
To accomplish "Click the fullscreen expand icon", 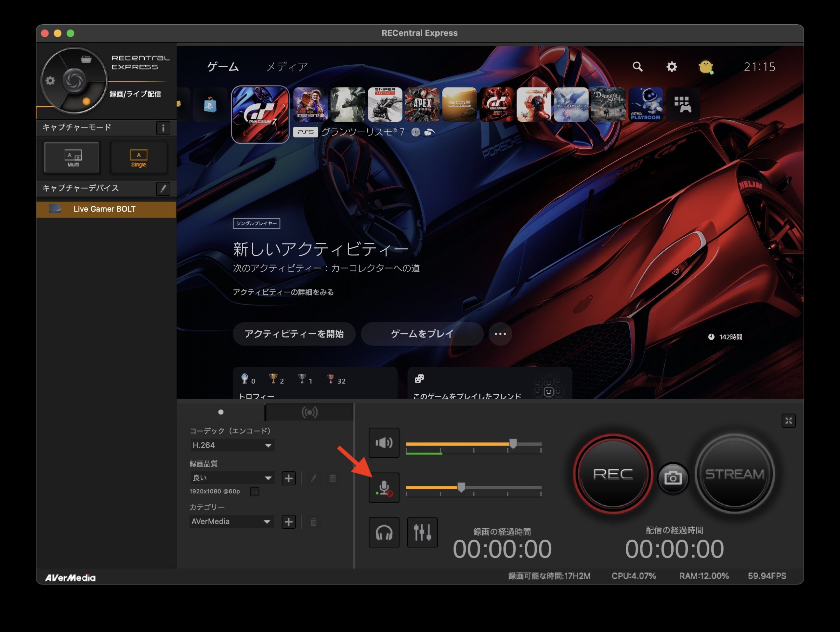I will 788,421.
